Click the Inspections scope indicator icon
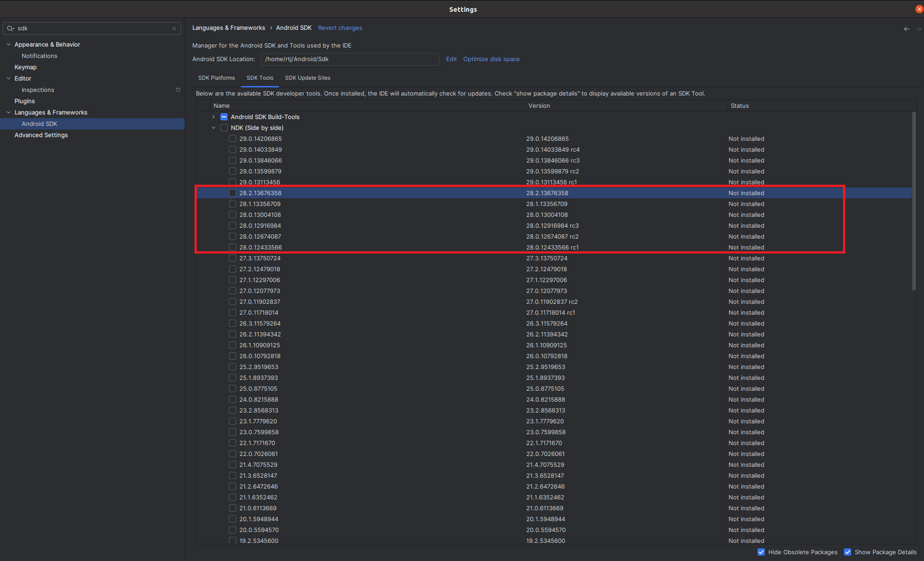This screenshot has width=924, height=561. pyautogui.click(x=178, y=90)
